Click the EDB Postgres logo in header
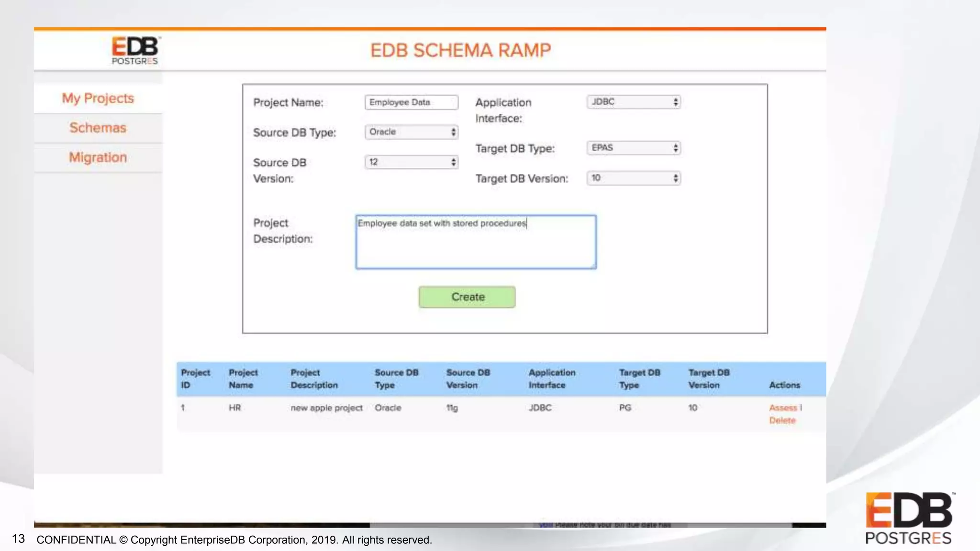The height and width of the screenshot is (551, 980). tap(135, 50)
